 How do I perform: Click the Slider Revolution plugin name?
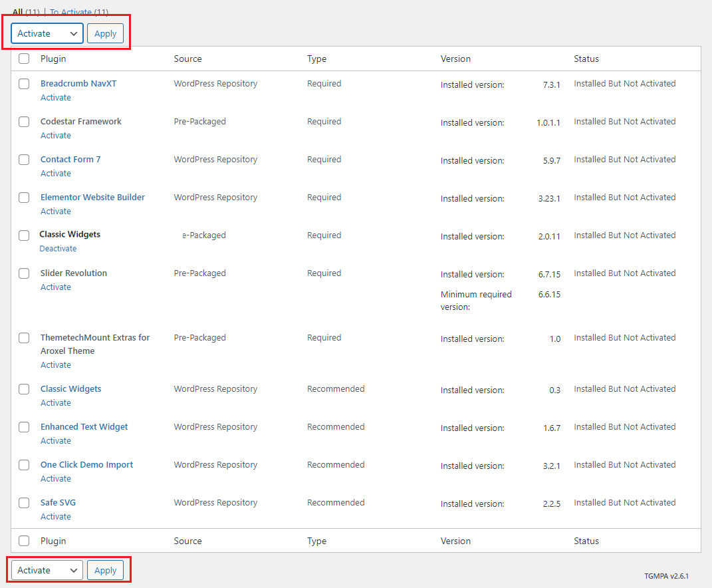pyautogui.click(x=74, y=273)
